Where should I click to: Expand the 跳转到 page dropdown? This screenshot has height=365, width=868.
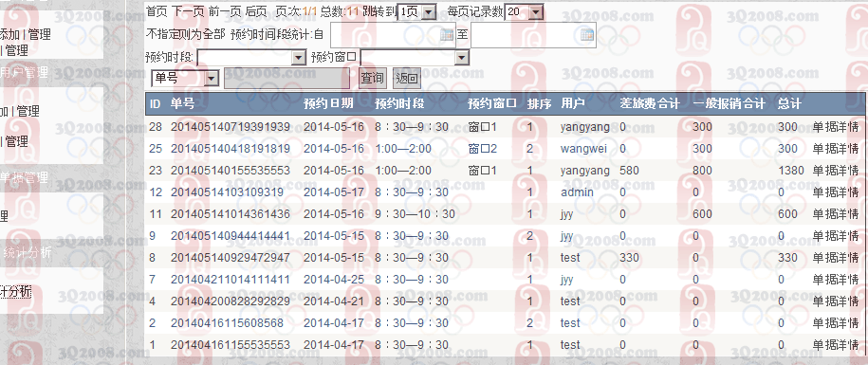429,11
